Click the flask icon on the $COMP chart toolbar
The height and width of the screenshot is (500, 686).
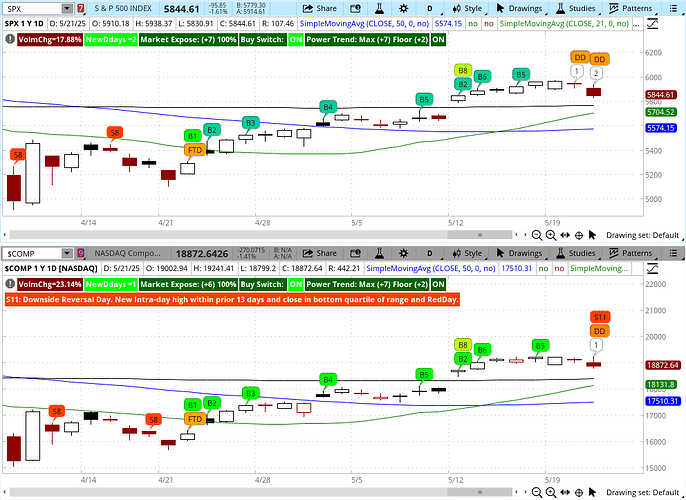(379, 253)
